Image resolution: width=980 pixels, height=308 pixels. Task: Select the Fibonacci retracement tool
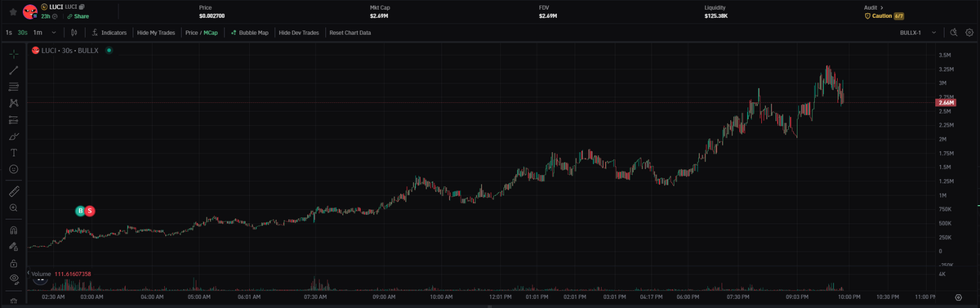click(14, 87)
